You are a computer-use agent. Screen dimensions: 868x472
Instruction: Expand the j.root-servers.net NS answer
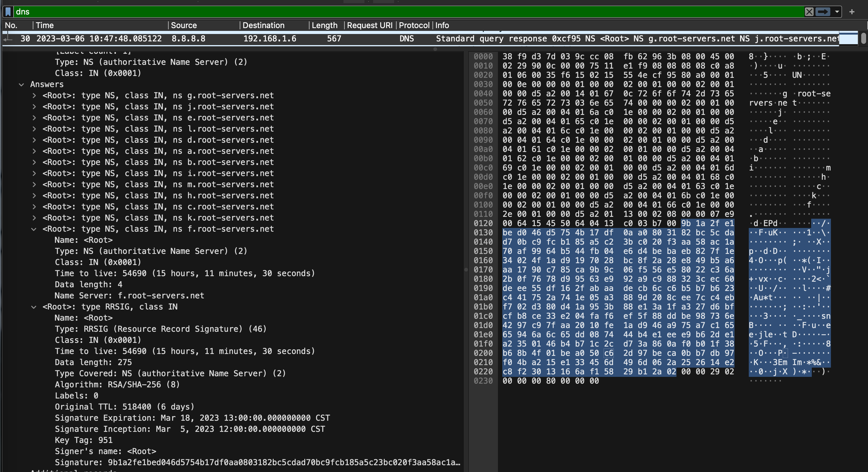(34, 107)
